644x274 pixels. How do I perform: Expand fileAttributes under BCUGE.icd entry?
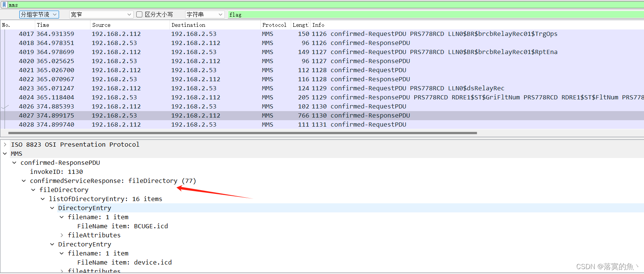click(62, 235)
